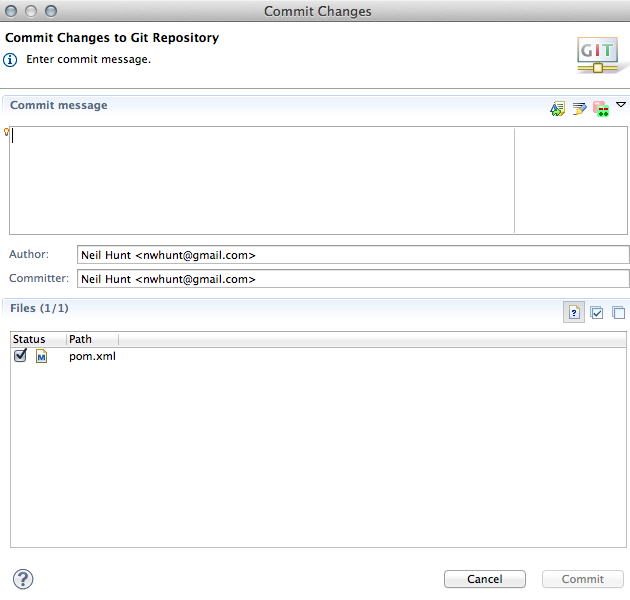Screen dimensions: 630x600
Task: Toggle the Add Change-Id icon
Action: 601,109
